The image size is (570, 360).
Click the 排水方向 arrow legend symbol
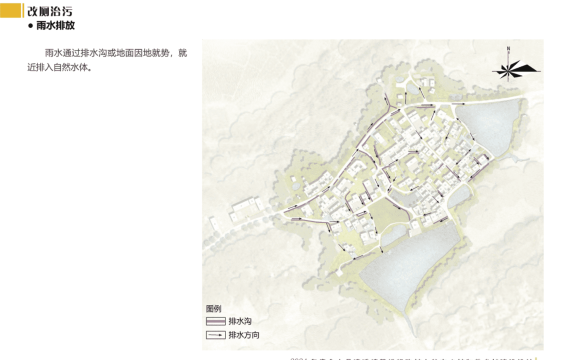tap(216, 335)
